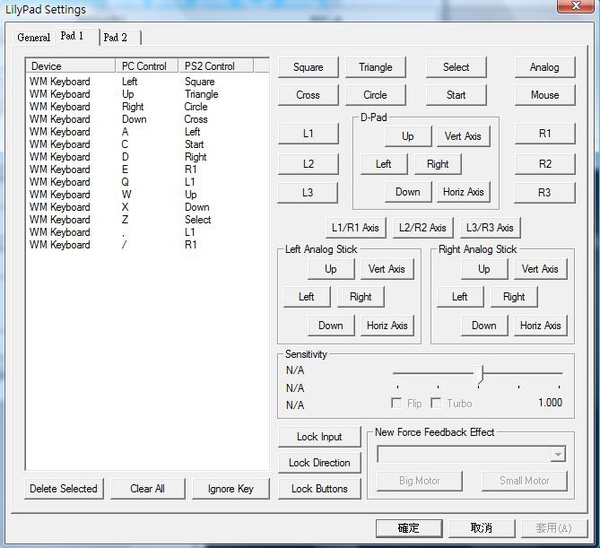Switch to the General tab

click(34, 38)
